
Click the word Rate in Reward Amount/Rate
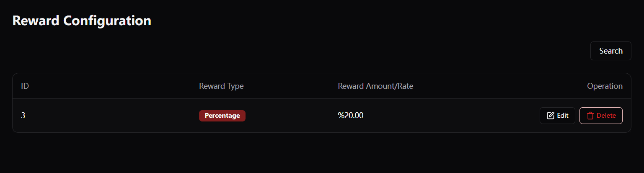405,86
